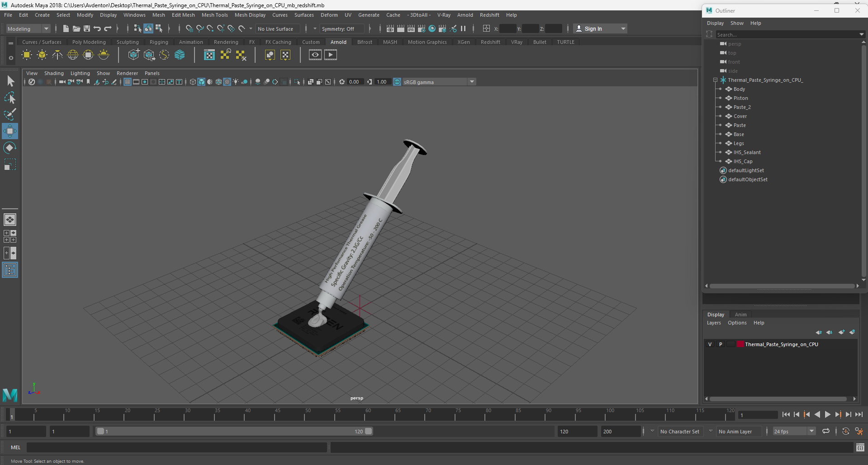
Task: Toggle playback loop button
Action: pyautogui.click(x=826, y=431)
